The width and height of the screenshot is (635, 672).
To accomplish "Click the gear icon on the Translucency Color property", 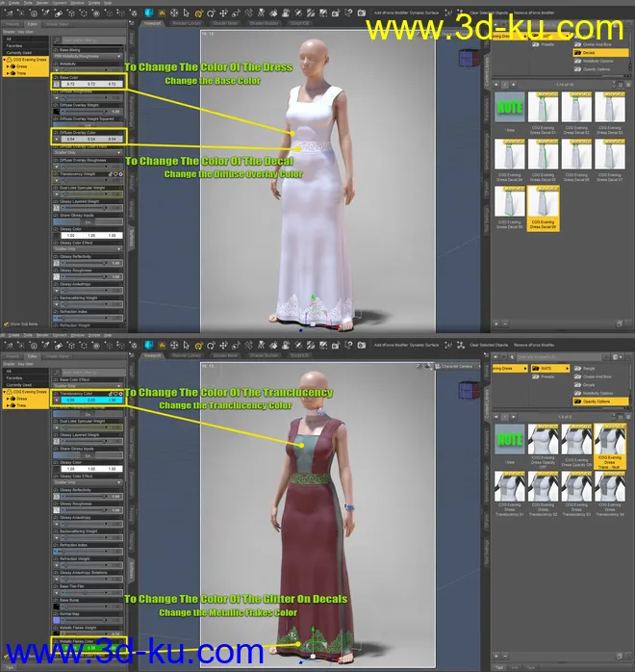I will [121, 394].
